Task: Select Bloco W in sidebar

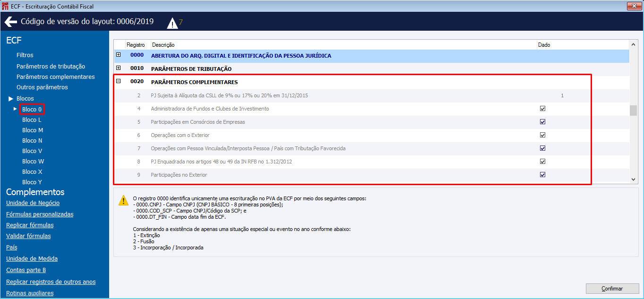Action: [x=33, y=162]
